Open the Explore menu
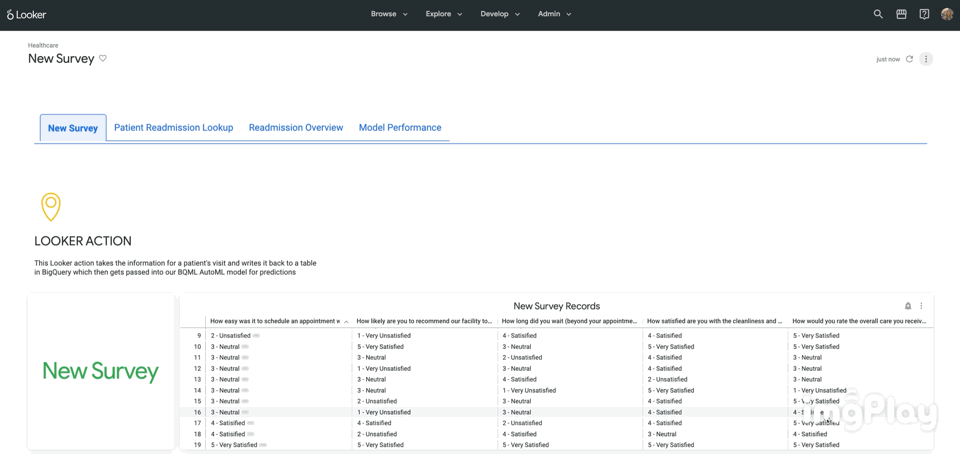The height and width of the screenshot is (454, 960). tap(444, 14)
